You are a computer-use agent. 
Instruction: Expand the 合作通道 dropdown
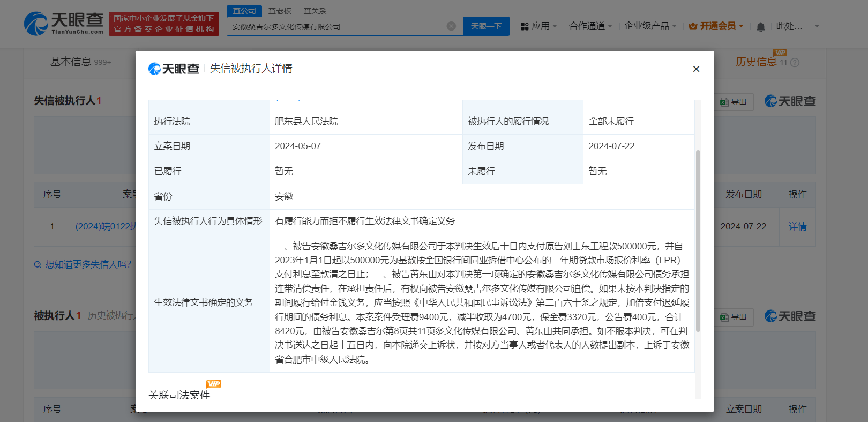(590, 26)
